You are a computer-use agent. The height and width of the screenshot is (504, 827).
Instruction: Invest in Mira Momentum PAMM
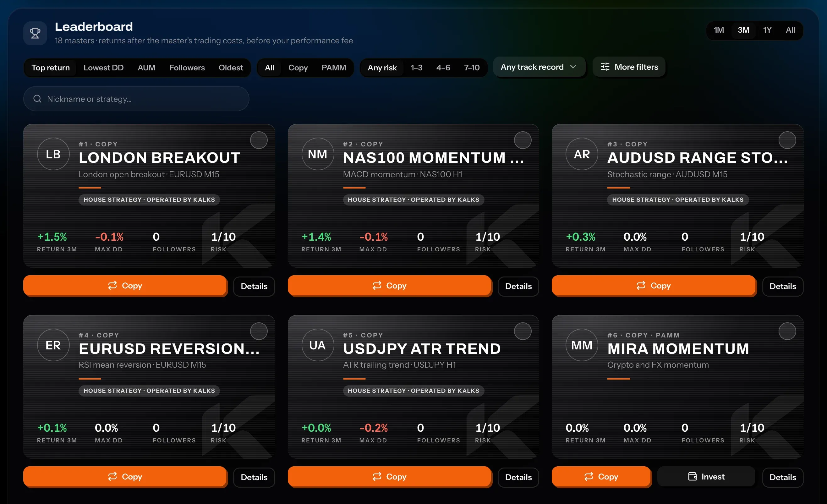pyautogui.click(x=706, y=476)
